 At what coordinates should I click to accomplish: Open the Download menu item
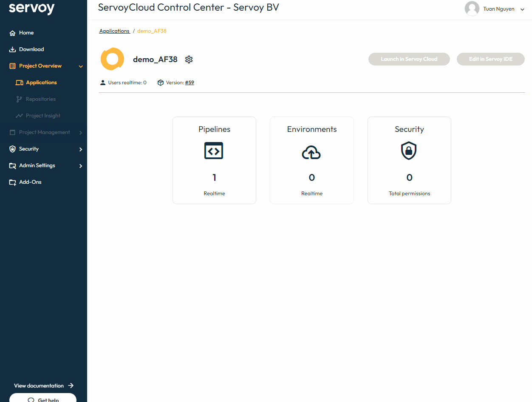click(31, 49)
